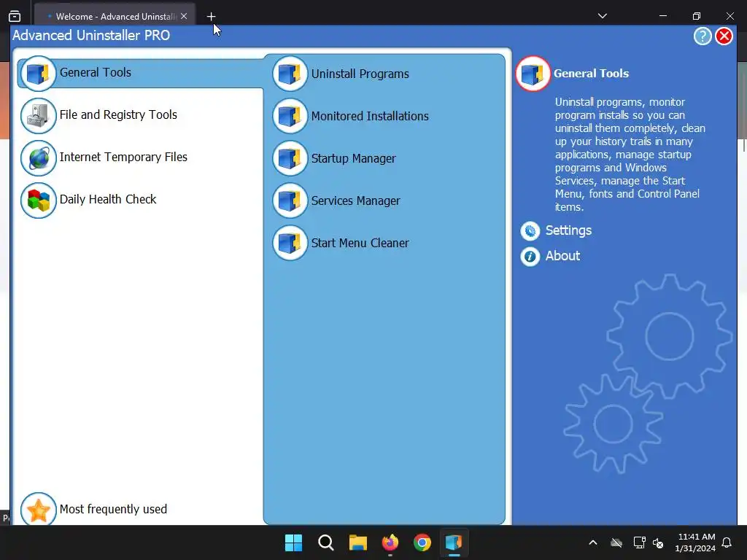Select Daily Health Check label

coord(108,199)
